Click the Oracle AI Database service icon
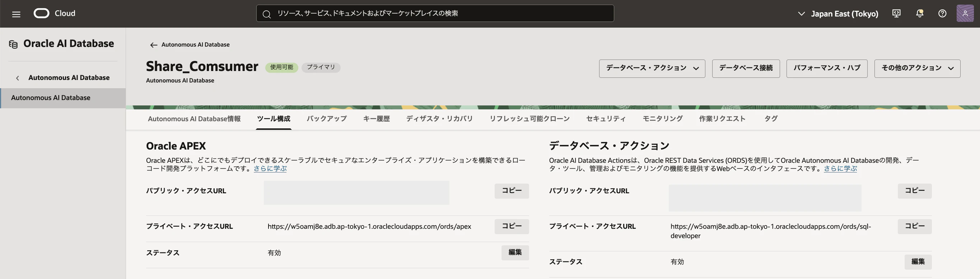Screen dimensions: 980x279 13,44
